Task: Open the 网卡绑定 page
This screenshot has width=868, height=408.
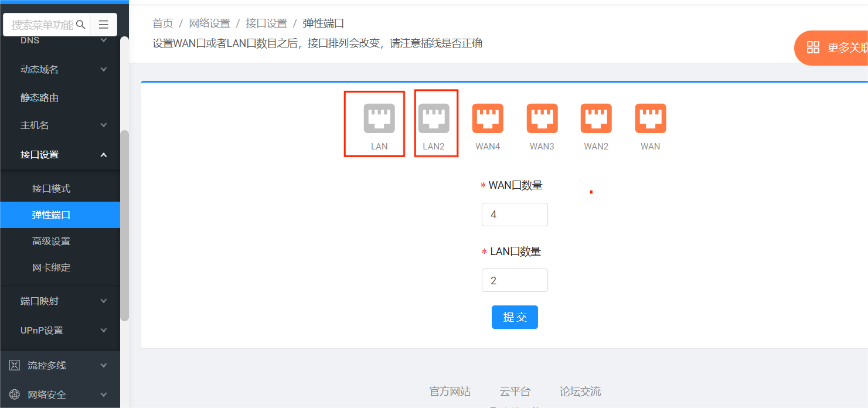Action: click(60, 267)
